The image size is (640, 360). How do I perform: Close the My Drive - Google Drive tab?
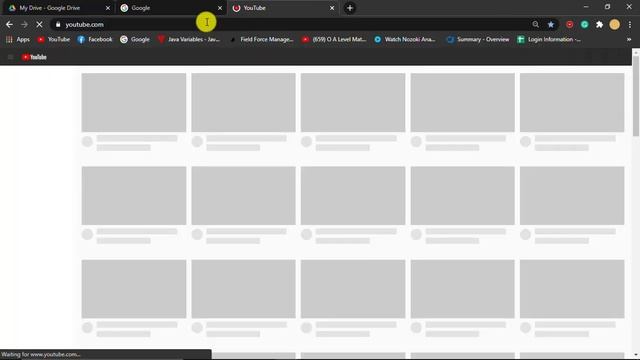(x=108, y=8)
